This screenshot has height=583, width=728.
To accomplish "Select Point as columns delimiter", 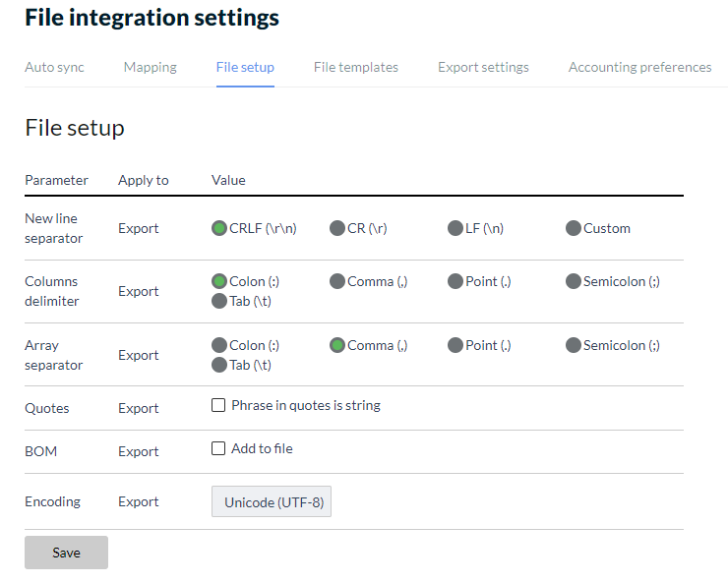I will [x=455, y=281].
